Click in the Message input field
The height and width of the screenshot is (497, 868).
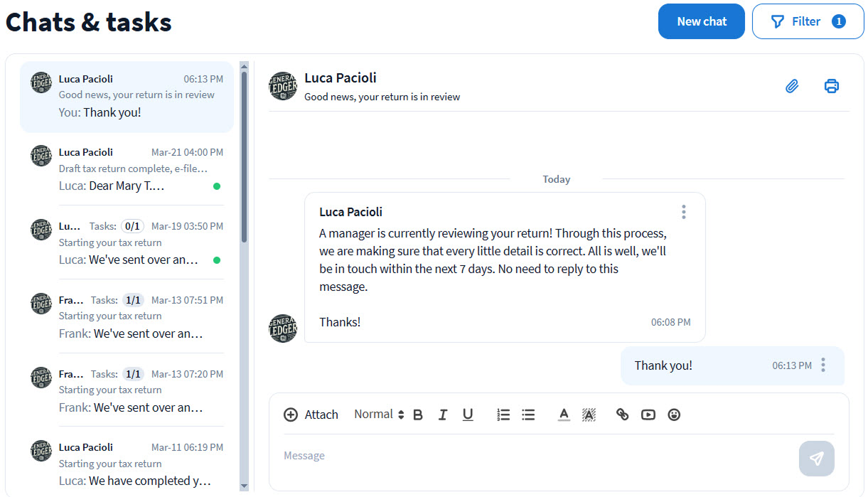point(533,456)
